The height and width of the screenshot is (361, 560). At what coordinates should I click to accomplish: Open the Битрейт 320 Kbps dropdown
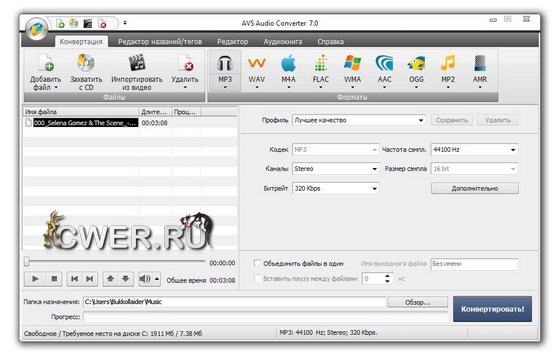click(336, 188)
